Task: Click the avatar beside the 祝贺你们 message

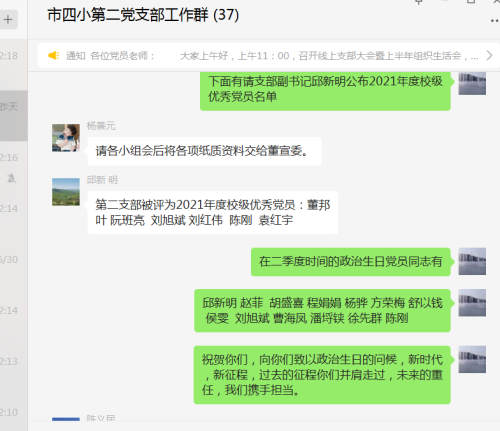Action: (x=472, y=359)
